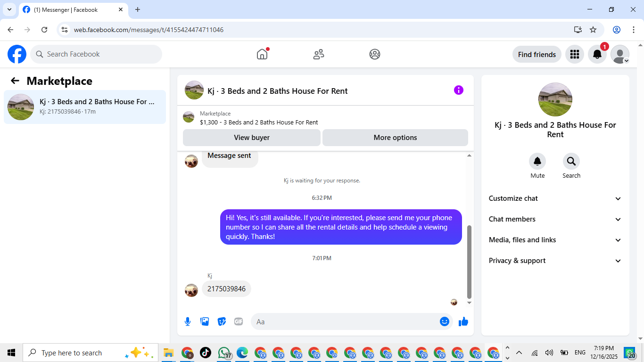Viewport: 644px width, 362px height.
Task: View site information icon beside URL
Action: pos(65,30)
